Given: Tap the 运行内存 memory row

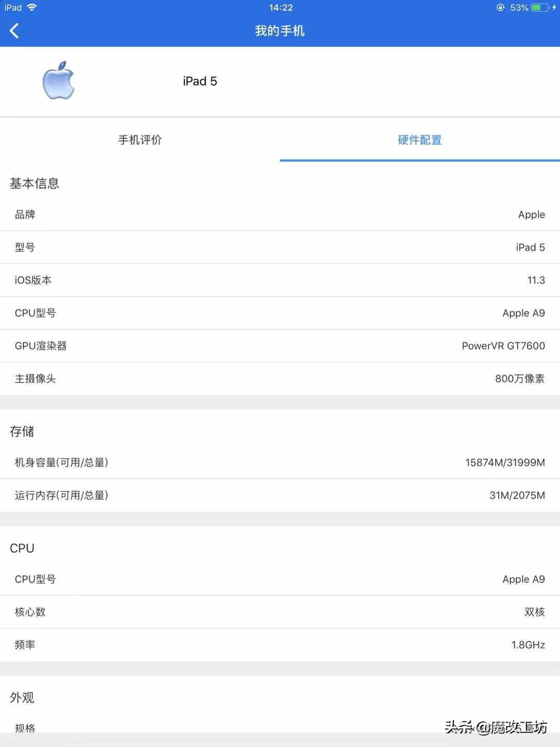Looking at the screenshot, I should (280, 495).
